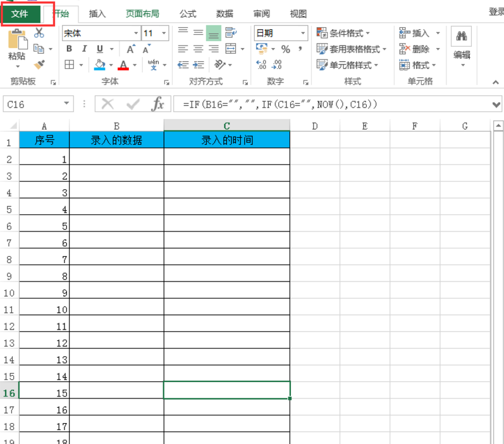
Task: Toggle Underline formatting
Action: coord(100,49)
